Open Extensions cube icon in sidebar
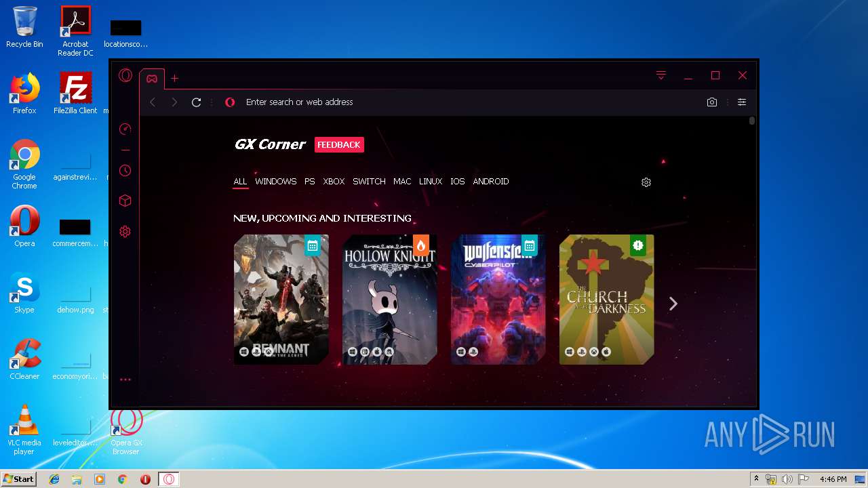The height and width of the screenshot is (488, 868). coord(125,201)
